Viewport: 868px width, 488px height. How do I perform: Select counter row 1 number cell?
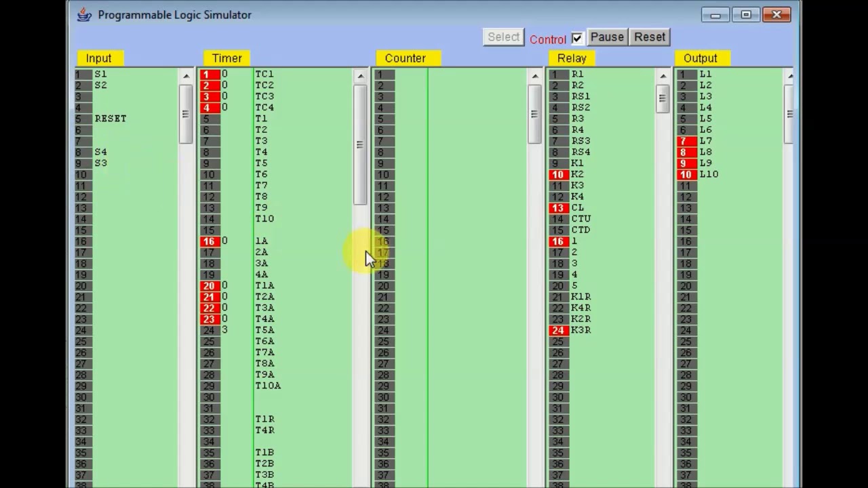[384, 74]
